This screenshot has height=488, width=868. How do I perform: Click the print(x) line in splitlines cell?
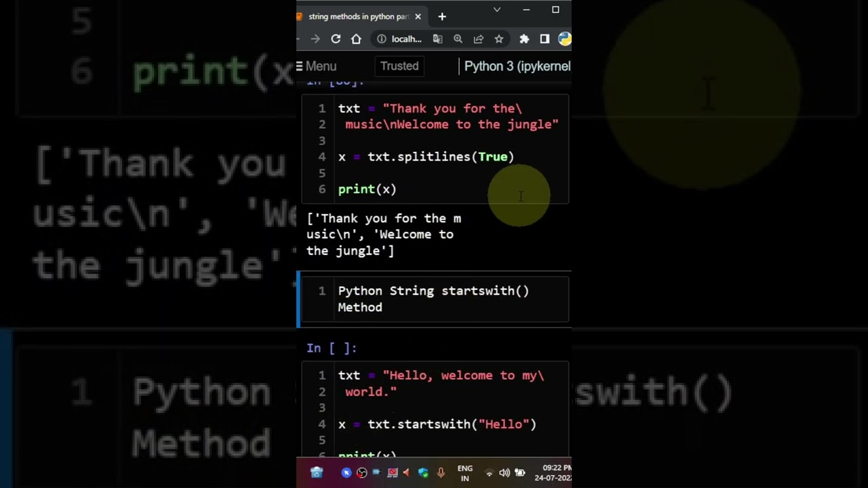[367, 189]
